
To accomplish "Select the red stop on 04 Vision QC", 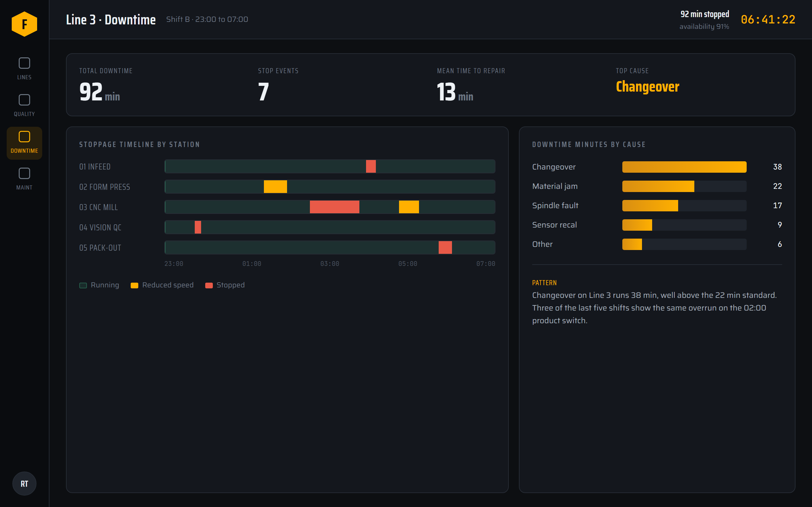I will coord(198,227).
